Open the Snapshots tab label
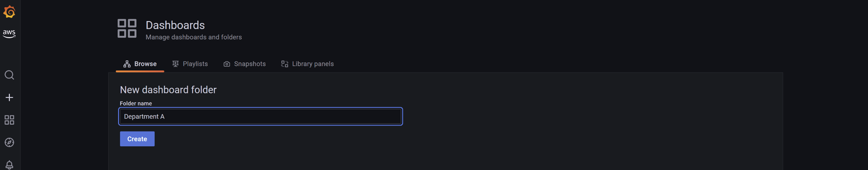 click(x=250, y=64)
